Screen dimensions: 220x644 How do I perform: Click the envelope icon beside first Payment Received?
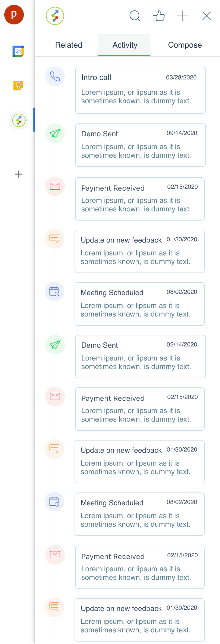coord(55,186)
